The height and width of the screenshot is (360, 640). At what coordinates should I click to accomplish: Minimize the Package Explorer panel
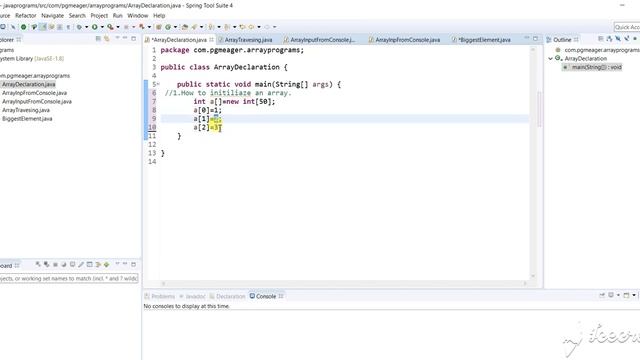pyautogui.click(x=125, y=38)
